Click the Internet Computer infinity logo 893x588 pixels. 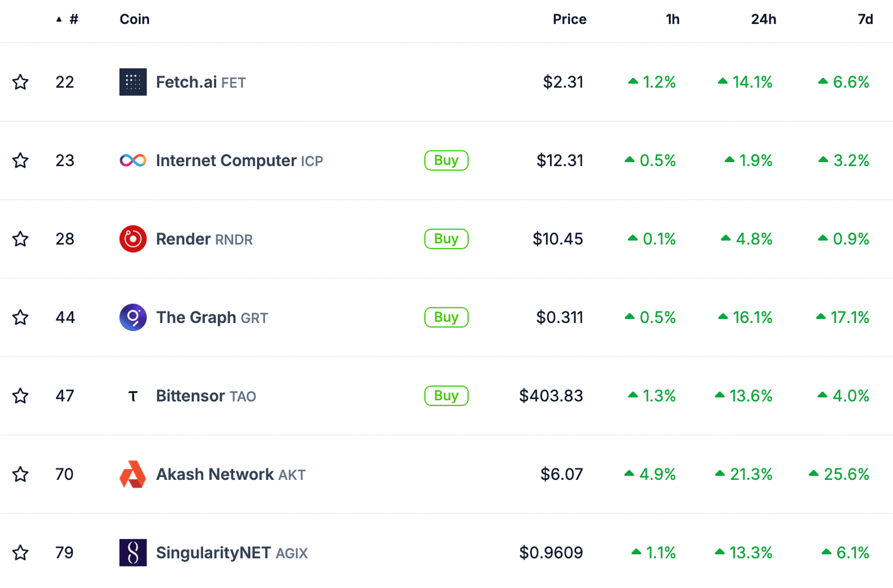coord(133,160)
